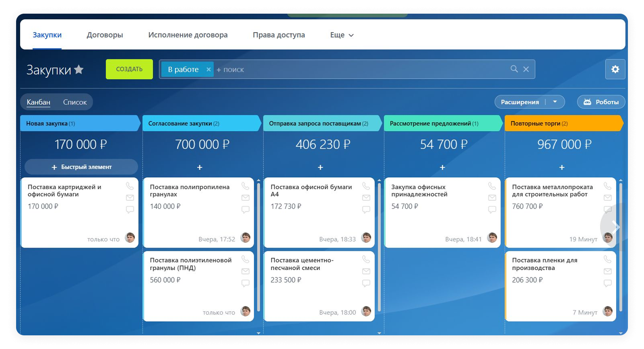Screen dimensions: 644x349
Task: Click phone icon on 'Поставка картриджей' card
Action: click(130, 186)
